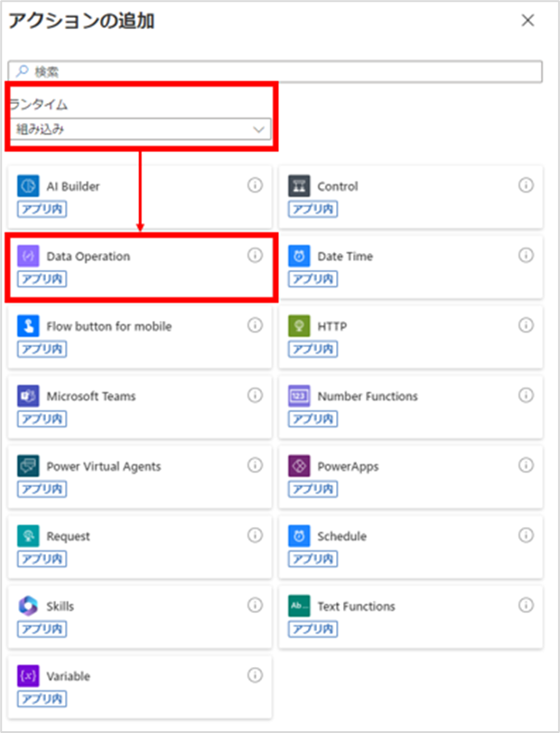This screenshot has height=733, width=560.
Task: Show info for Number Functions
Action: point(526,395)
